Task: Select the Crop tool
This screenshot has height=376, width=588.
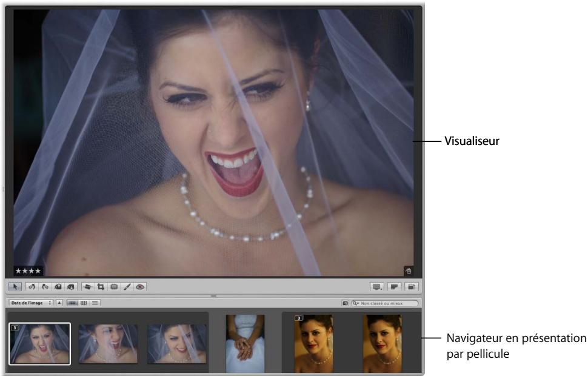Action: click(101, 287)
